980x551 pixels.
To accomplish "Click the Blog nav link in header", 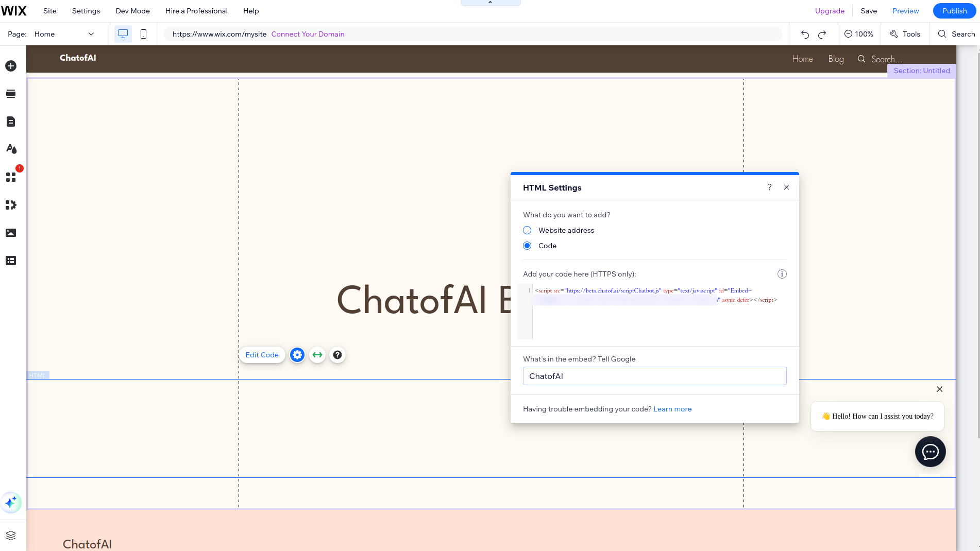I will pyautogui.click(x=836, y=59).
